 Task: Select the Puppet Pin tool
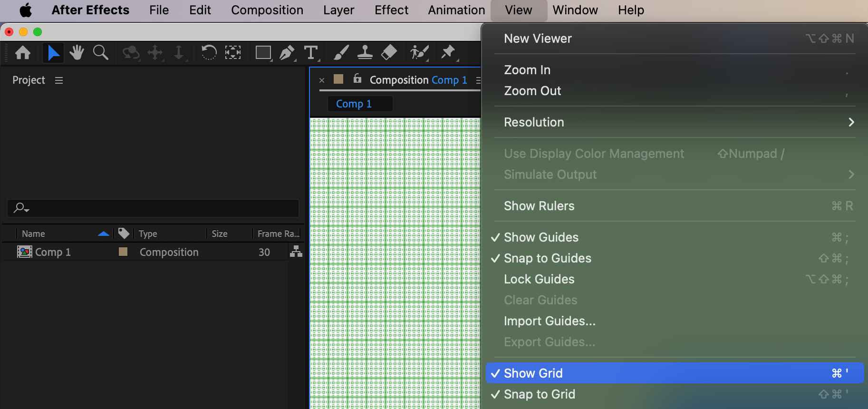coord(448,52)
